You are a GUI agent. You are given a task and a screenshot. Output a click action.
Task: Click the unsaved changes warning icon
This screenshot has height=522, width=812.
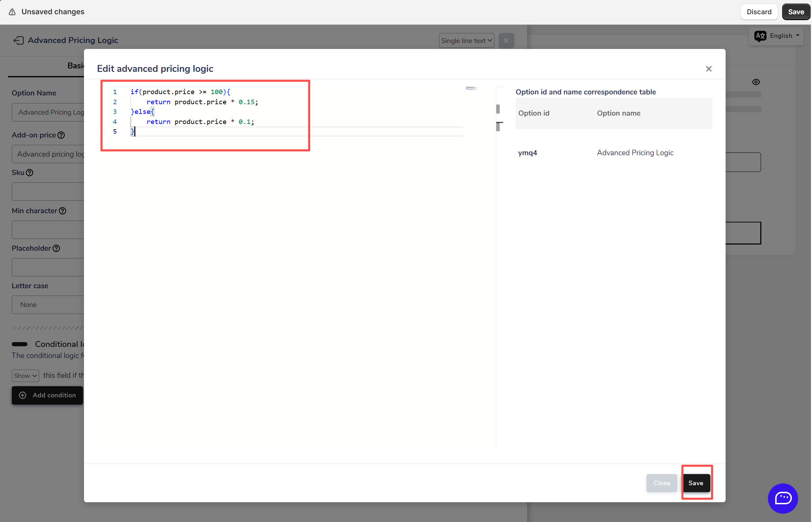12,12
